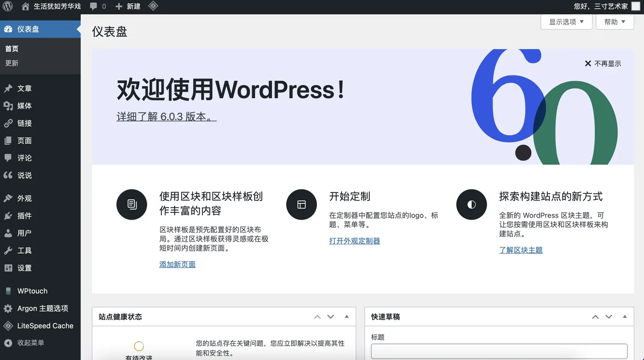Toggle collapse of 快速草稿 panel
Image resolution: width=644 pixels, height=360 pixels.
[625, 317]
